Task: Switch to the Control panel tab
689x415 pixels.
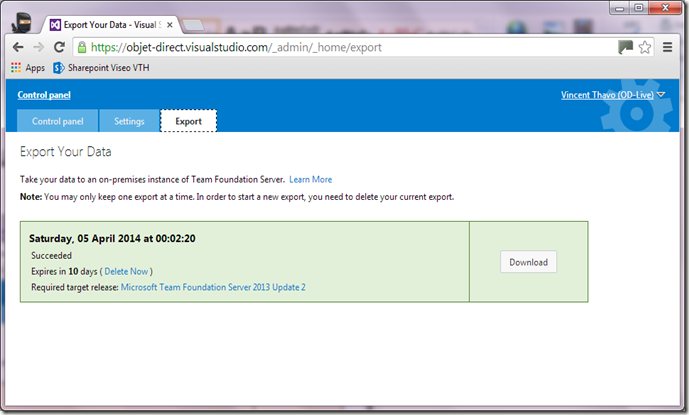Action: [58, 121]
